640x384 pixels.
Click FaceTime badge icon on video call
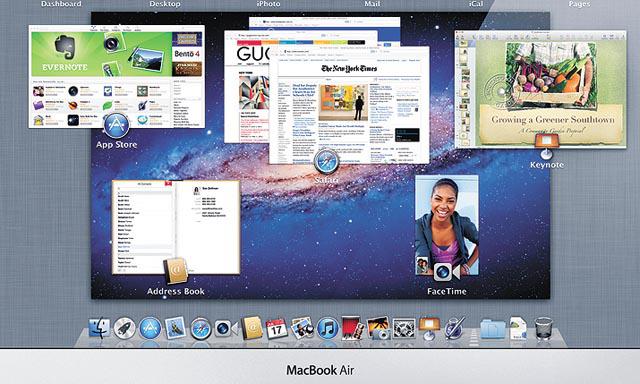[446, 271]
